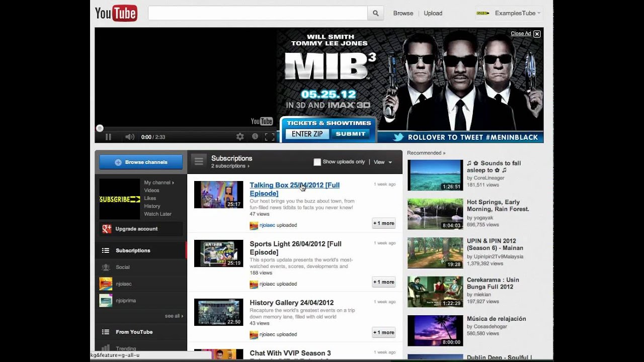Open the video settings gear
This screenshot has height=362, width=644.
tap(240, 137)
